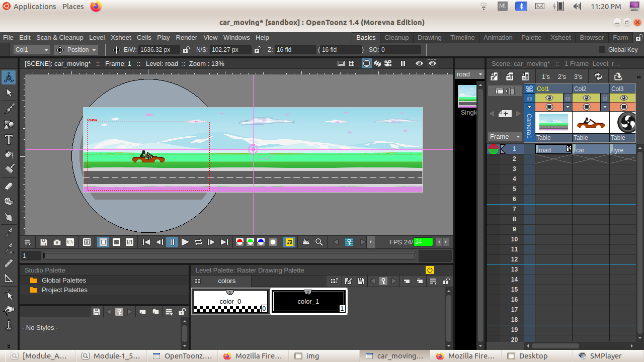Lock the Col1 column with the padlock
The width and height of the screenshot is (644, 362).
point(568,98)
